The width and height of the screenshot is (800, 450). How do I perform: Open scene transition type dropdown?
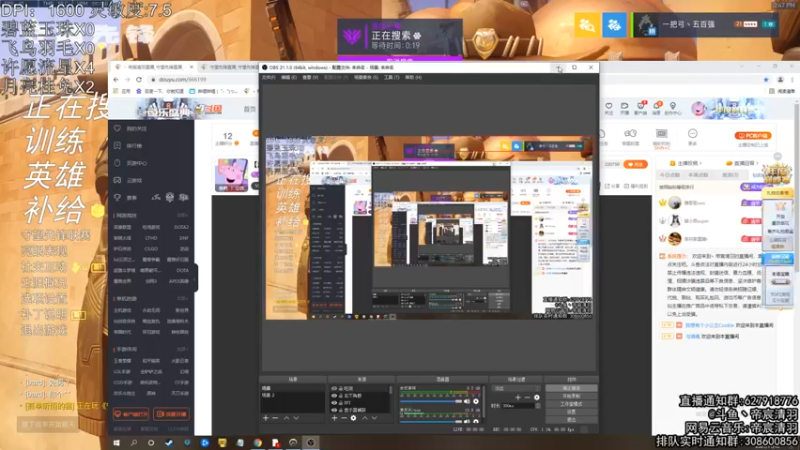click(x=516, y=389)
